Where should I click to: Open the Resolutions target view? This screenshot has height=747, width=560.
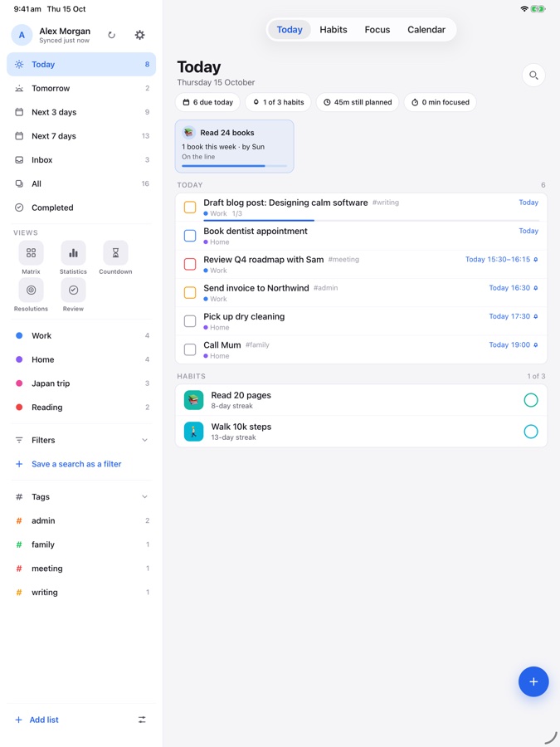coord(31,290)
